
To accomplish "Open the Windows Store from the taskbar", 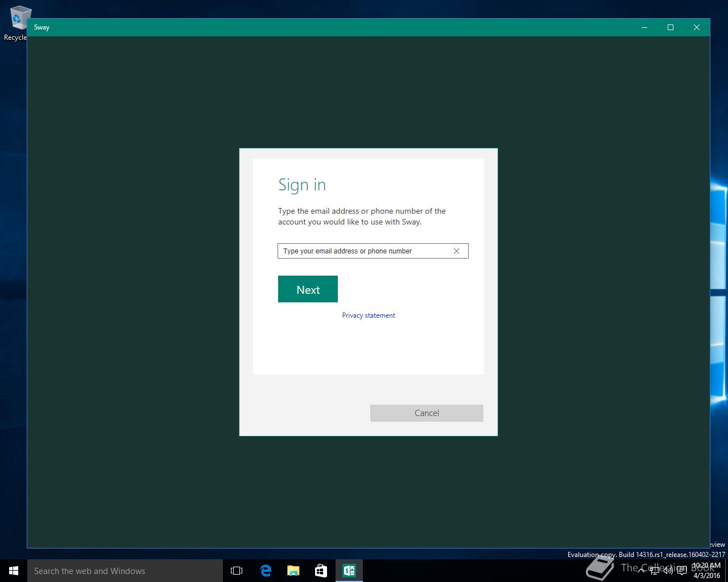I will coord(321,571).
